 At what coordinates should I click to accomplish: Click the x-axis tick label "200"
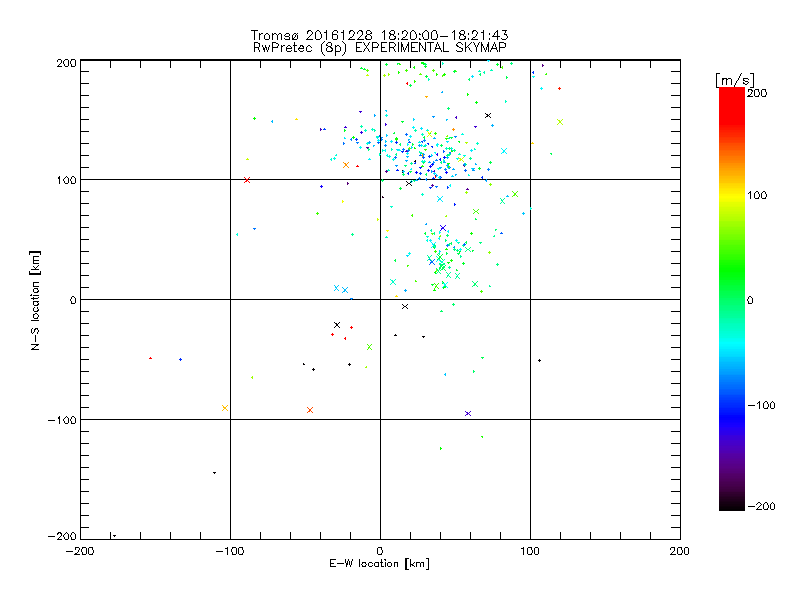tap(680, 551)
